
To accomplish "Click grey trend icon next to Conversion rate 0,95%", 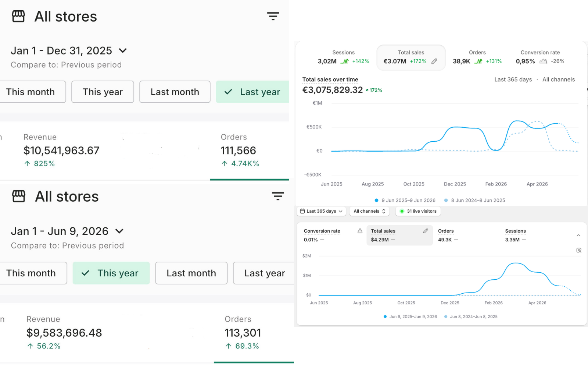I will coord(543,61).
